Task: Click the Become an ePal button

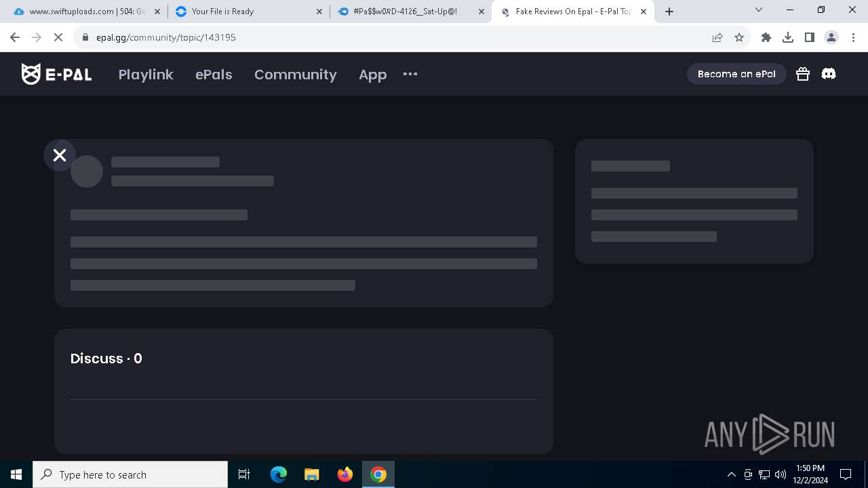Action: point(736,74)
